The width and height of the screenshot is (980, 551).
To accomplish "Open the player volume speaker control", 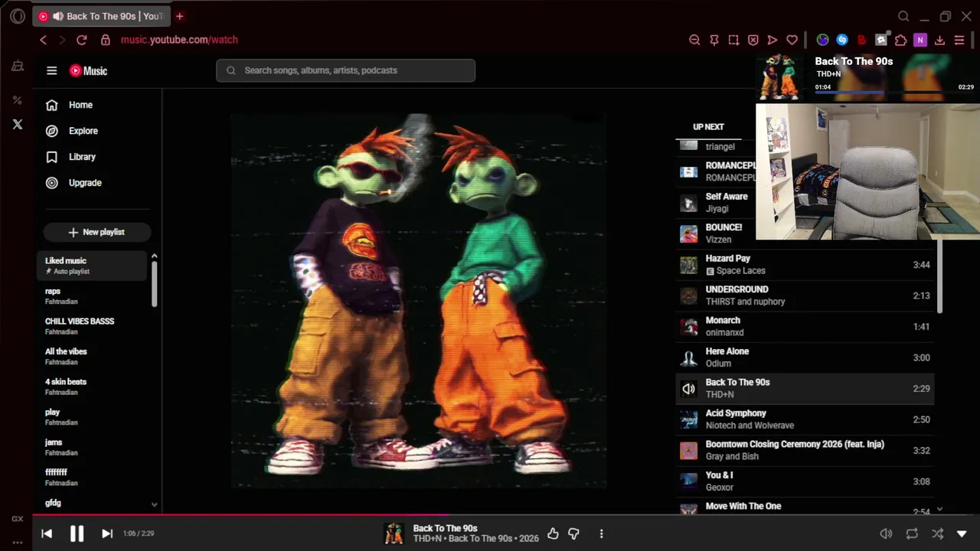I will coord(886,533).
